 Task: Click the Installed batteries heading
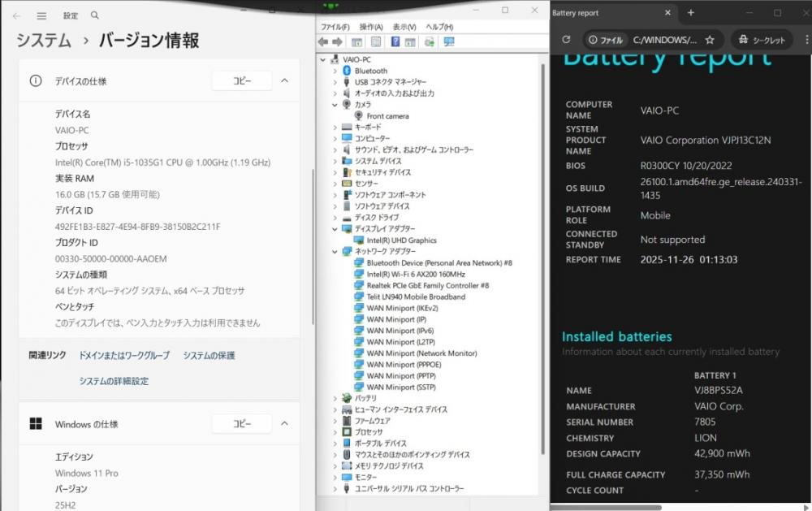click(617, 337)
